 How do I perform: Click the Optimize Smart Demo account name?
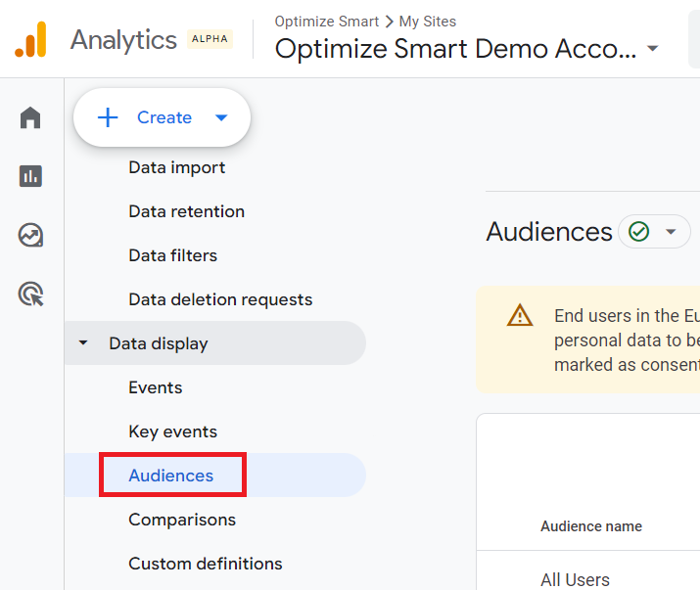(455, 48)
